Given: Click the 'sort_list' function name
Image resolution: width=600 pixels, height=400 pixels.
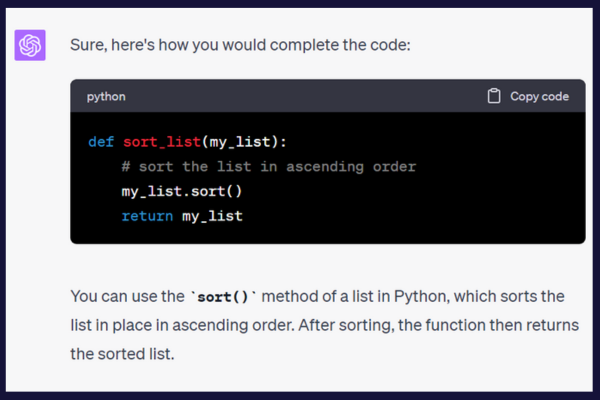Looking at the screenshot, I should [x=162, y=142].
